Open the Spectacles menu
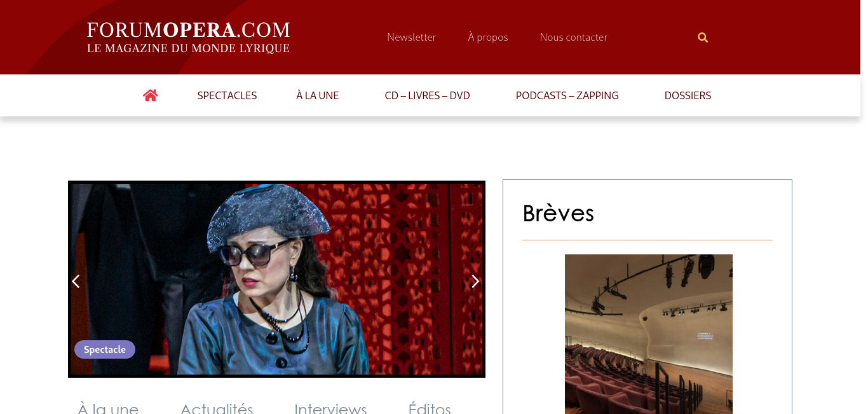Screen dimensions: 868x414 (227, 95)
